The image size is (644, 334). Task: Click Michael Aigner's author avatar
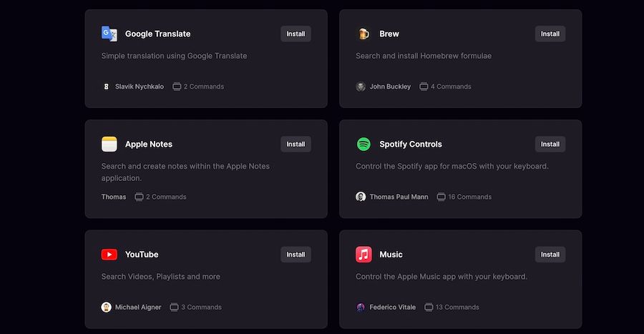(107, 307)
